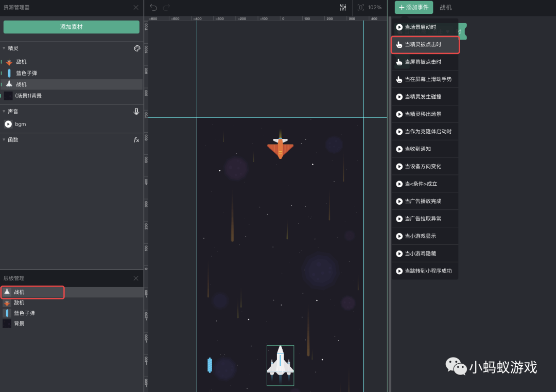Select 背景 layer in 层级管理
The width and height of the screenshot is (556, 392).
72,324
